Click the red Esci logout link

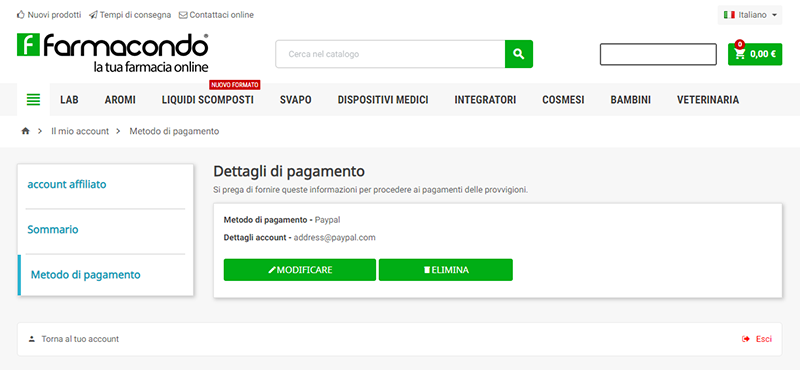(x=757, y=339)
